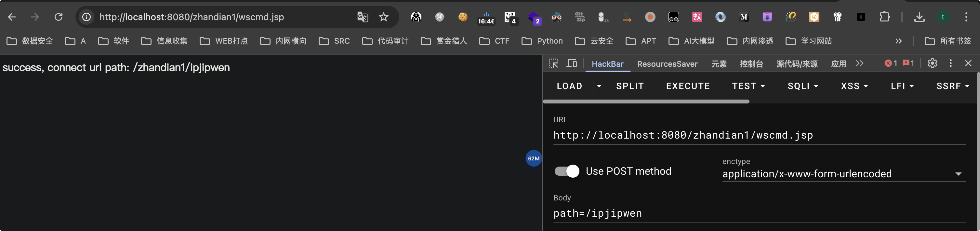This screenshot has height=231, width=980.
Task: Activate the DevTools element inspector icon
Action: point(553,63)
